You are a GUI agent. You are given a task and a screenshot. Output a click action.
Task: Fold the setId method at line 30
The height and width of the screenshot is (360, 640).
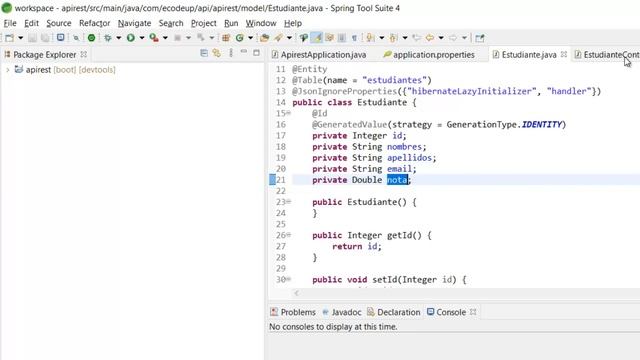pos(289,279)
